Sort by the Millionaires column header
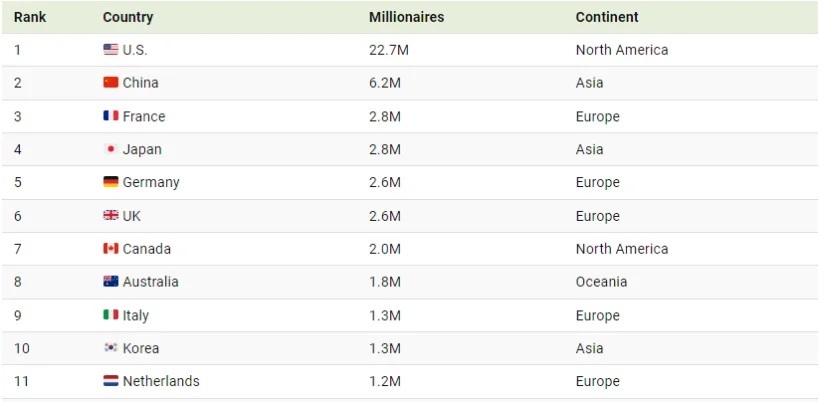This screenshot has width=820, height=402. [406, 17]
